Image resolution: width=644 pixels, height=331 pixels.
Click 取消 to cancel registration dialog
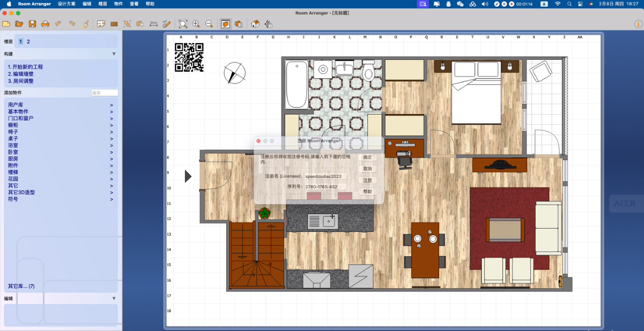367,169
